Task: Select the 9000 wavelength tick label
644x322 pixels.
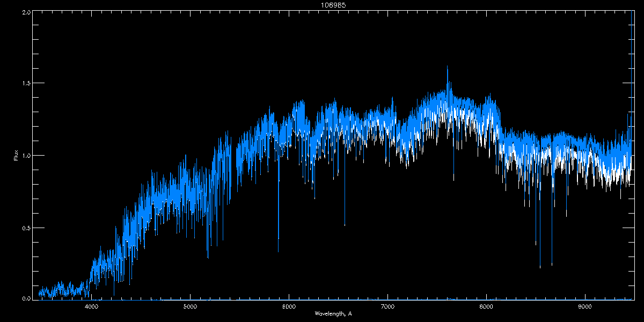Action: coord(585,306)
